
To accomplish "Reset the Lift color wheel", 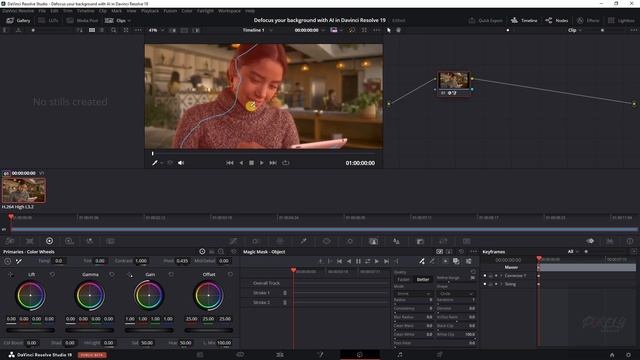I will point(52,274).
